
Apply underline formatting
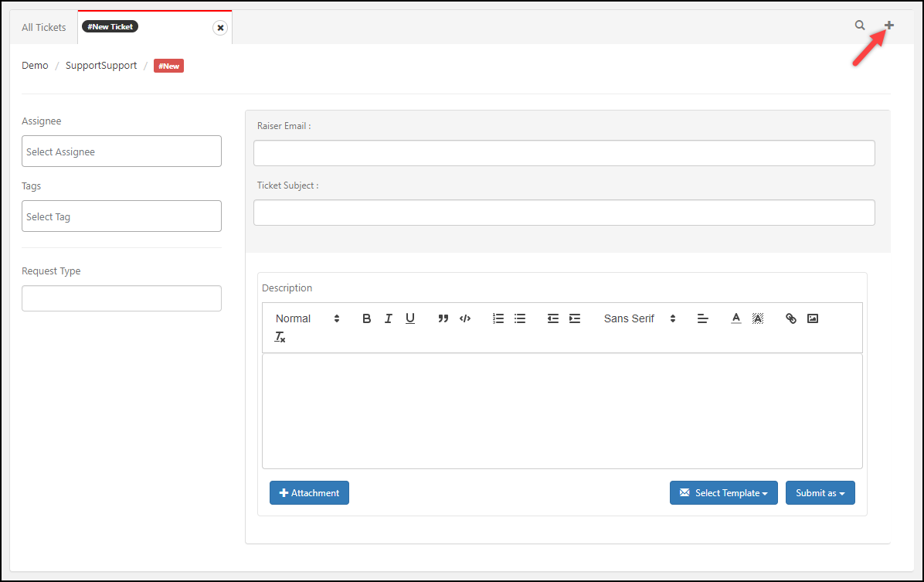click(x=410, y=318)
